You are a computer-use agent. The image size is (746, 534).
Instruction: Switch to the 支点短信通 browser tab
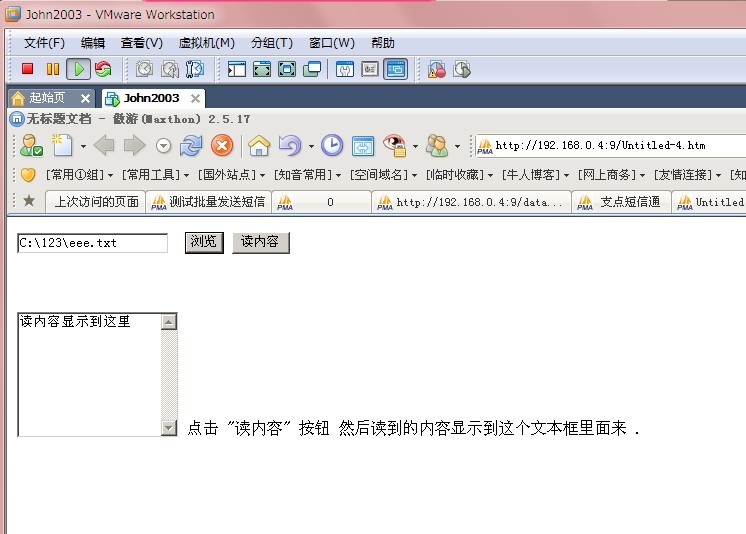[621, 202]
